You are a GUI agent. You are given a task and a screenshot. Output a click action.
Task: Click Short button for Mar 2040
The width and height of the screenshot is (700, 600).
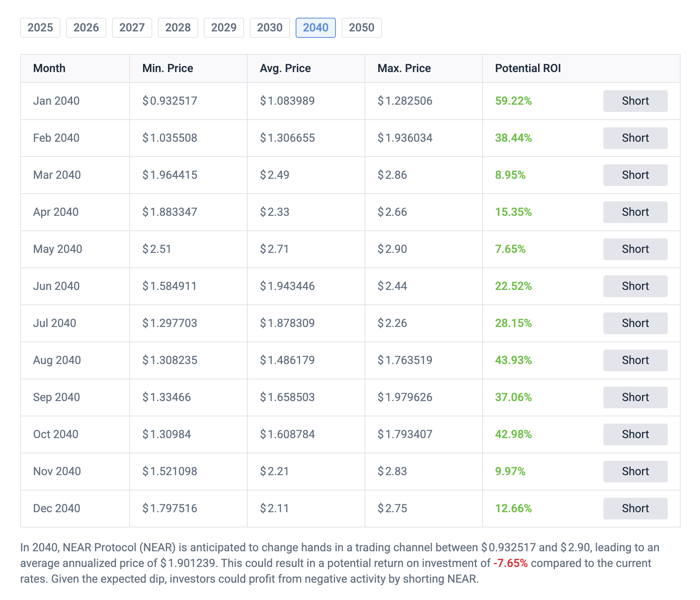[x=635, y=175]
